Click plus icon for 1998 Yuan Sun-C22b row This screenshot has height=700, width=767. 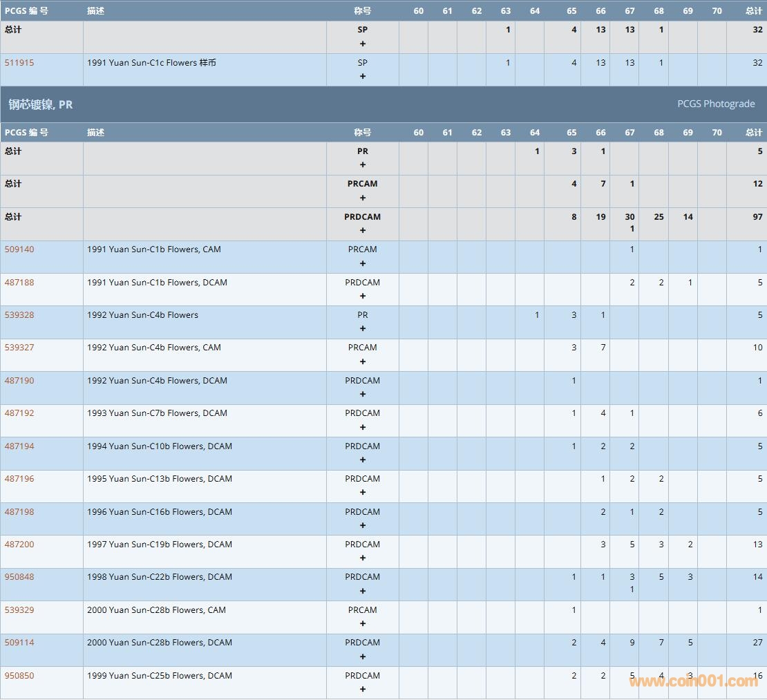coord(363,591)
